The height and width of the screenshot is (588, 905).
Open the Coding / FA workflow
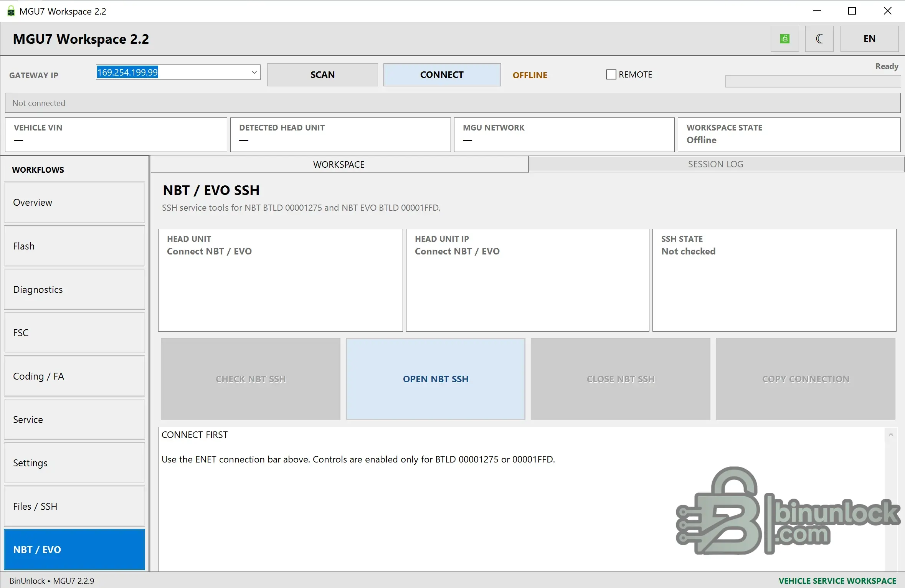coord(74,376)
